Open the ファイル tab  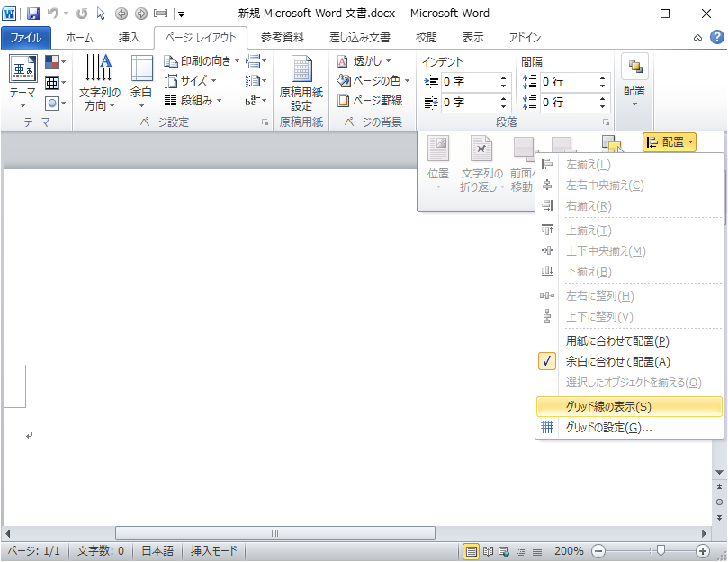[25, 38]
